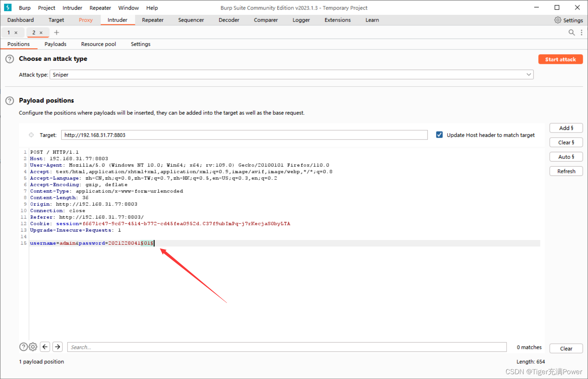588x379 pixels.
Task: Go to previous search match arrow
Action: (x=45, y=347)
